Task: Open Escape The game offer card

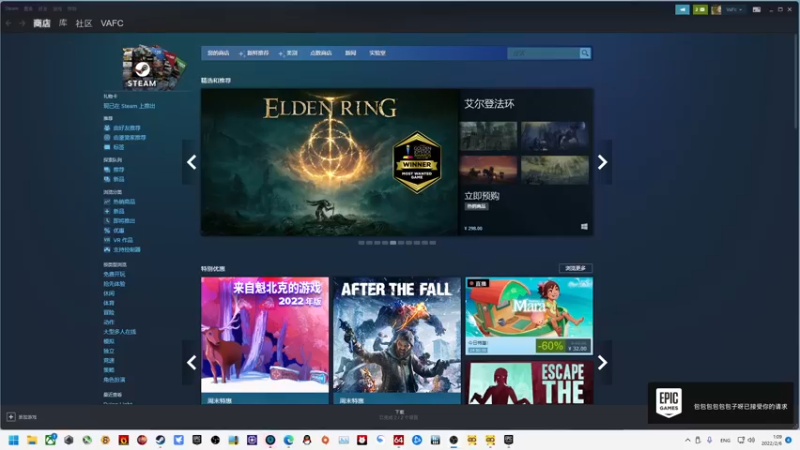Action: click(x=529, y=383)
